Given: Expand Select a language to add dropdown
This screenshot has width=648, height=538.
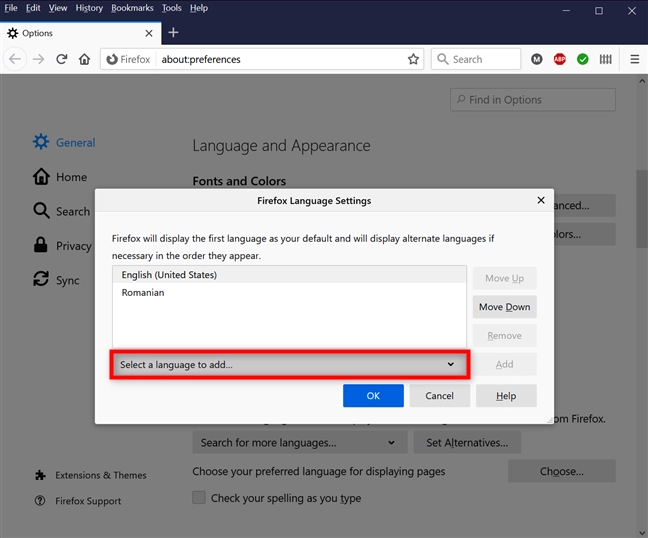Looking at the screenshot, I should point(290,364).
